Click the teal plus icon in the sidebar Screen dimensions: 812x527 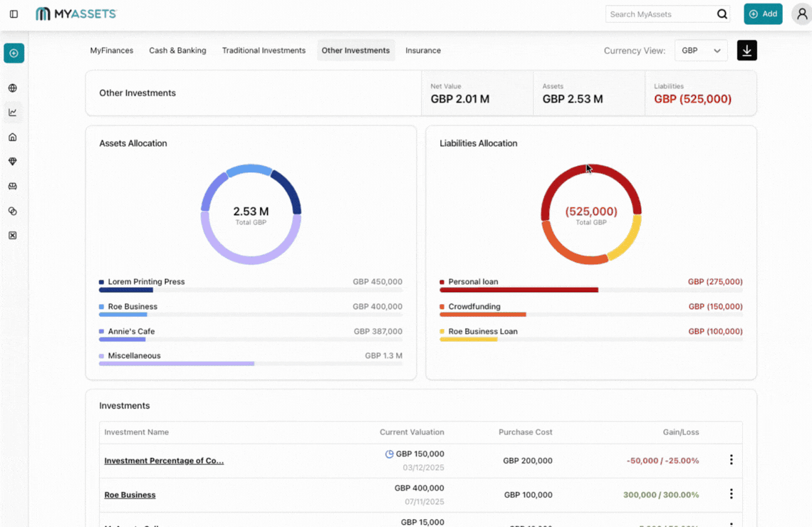pos(14,53)
